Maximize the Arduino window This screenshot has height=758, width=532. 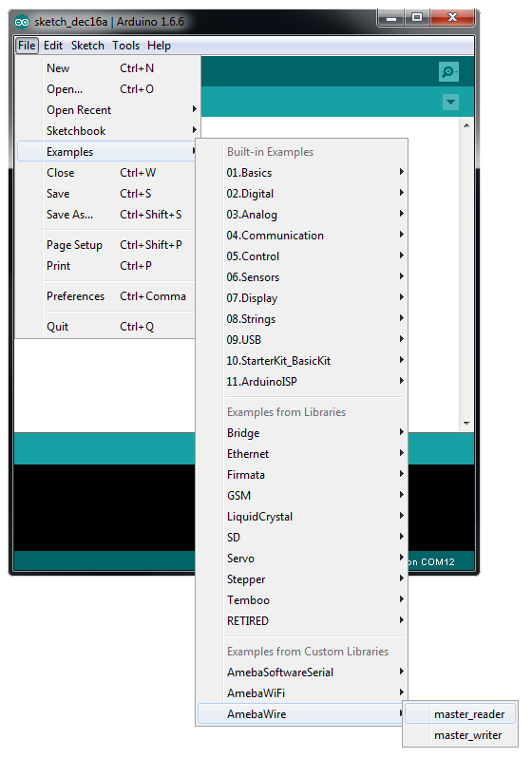click(x=417, y=18)
